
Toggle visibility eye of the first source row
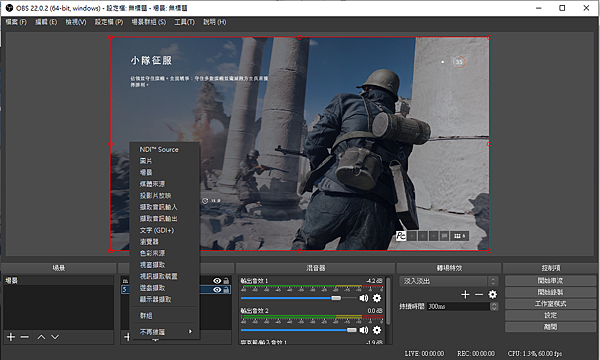(217, 281)
